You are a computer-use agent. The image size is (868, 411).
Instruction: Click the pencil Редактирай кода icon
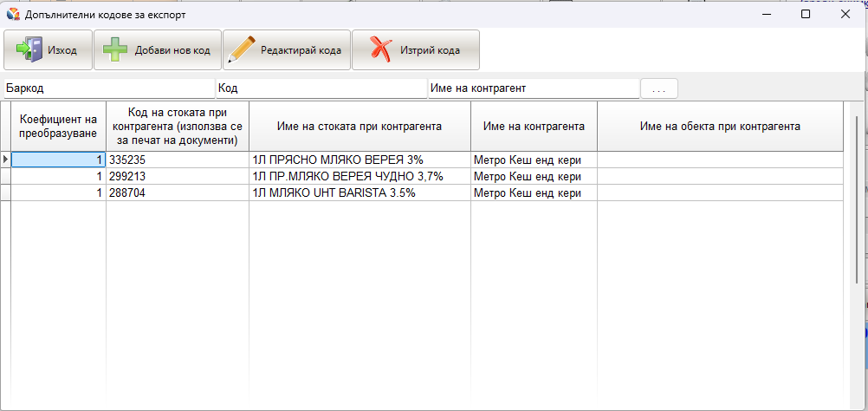pos(241,50)
